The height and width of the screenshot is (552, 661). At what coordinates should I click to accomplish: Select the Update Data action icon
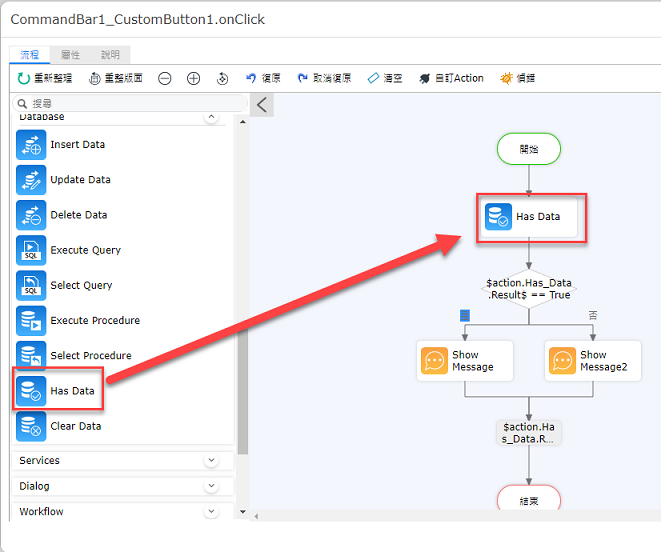click(31, 180)
